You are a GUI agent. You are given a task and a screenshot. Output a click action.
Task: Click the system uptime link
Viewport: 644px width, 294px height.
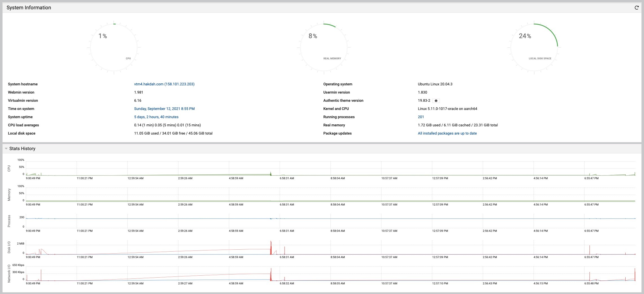point(156,117)
